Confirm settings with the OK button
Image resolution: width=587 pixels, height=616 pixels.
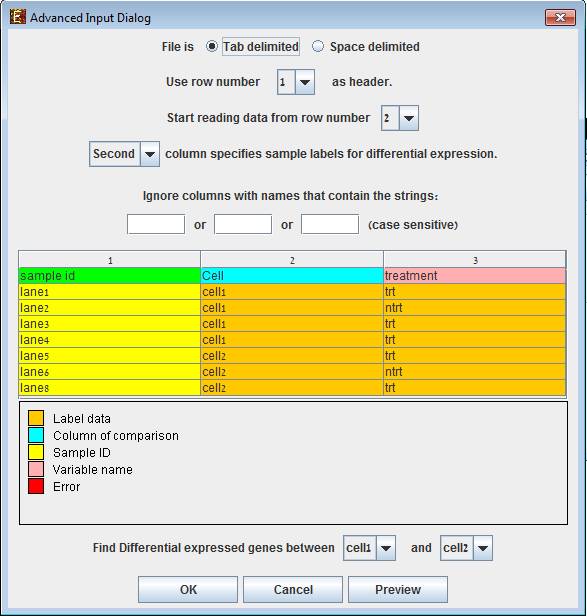[188, 589]
